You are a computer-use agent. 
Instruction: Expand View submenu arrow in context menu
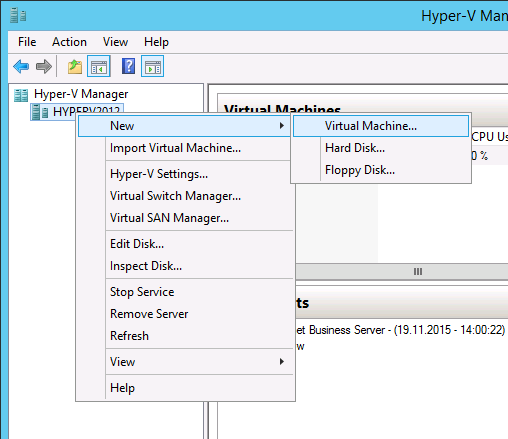[x=282, y=362]
